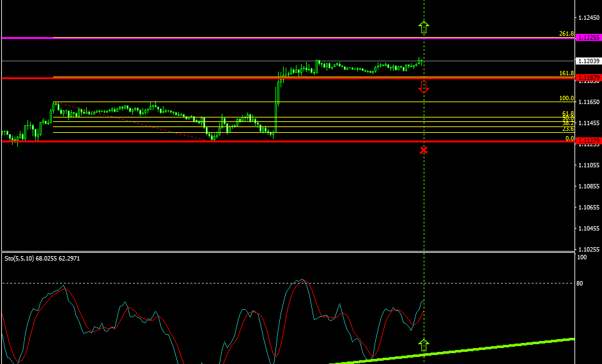Click the red 1.11879 price label
Viewport: 602px width, 364px height.
click(588, 78)
